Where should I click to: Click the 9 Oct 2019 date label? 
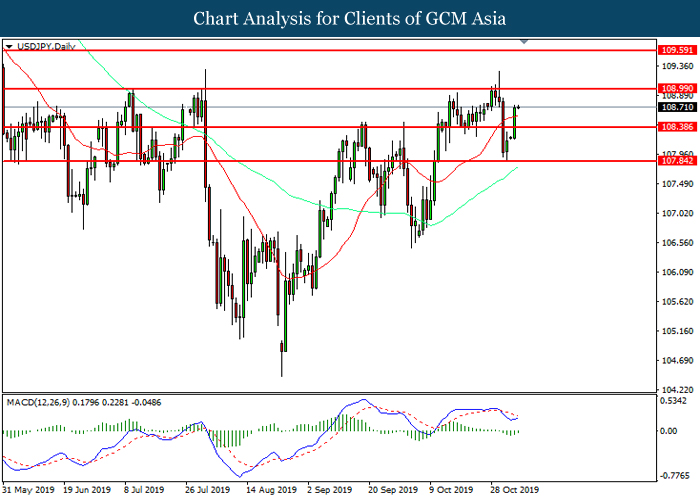[451, 490]
